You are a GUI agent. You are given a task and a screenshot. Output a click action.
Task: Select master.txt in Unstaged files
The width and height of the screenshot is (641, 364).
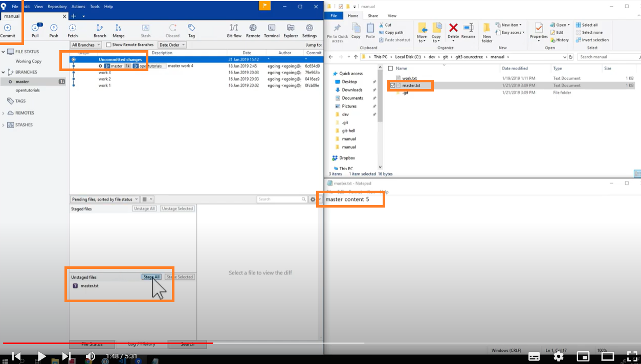coord(90,286)
